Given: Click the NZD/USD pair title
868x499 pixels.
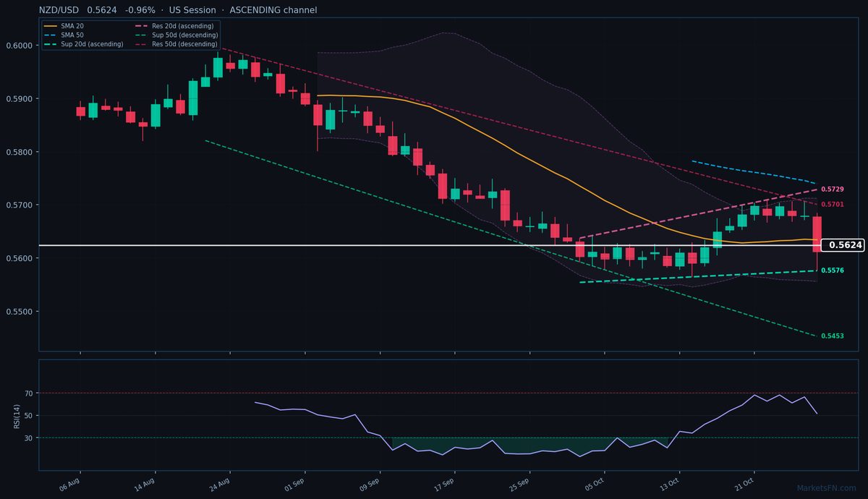Looking at the screenshot, I should tap(59, 10).
